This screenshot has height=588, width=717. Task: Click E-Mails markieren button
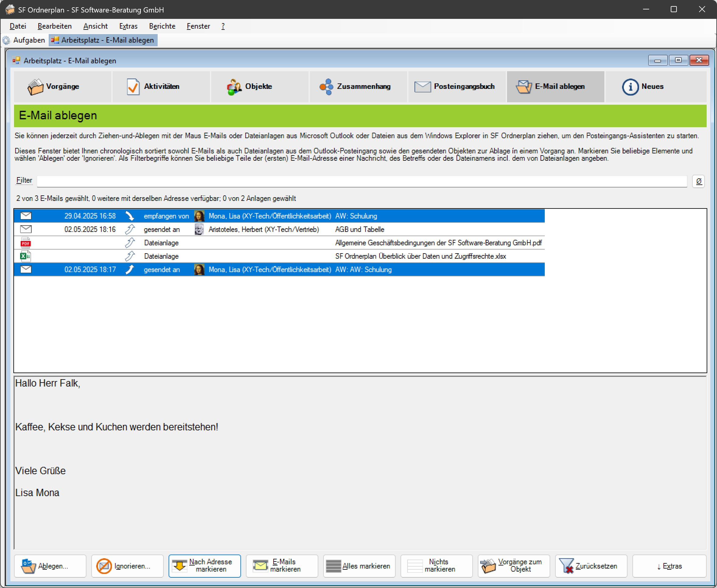(282, 566)
